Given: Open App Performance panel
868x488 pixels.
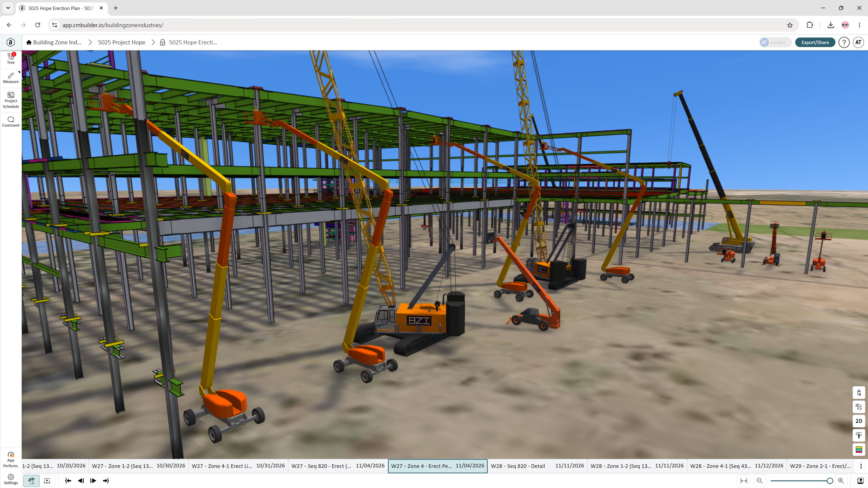Looking at the screenshot, I should click(x=11, y=460).
